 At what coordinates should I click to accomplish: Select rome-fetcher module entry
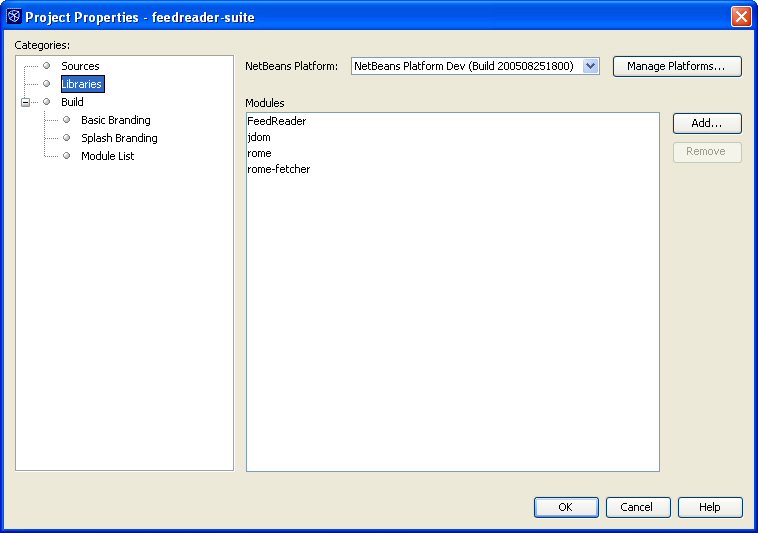click(x=452, y=169)
